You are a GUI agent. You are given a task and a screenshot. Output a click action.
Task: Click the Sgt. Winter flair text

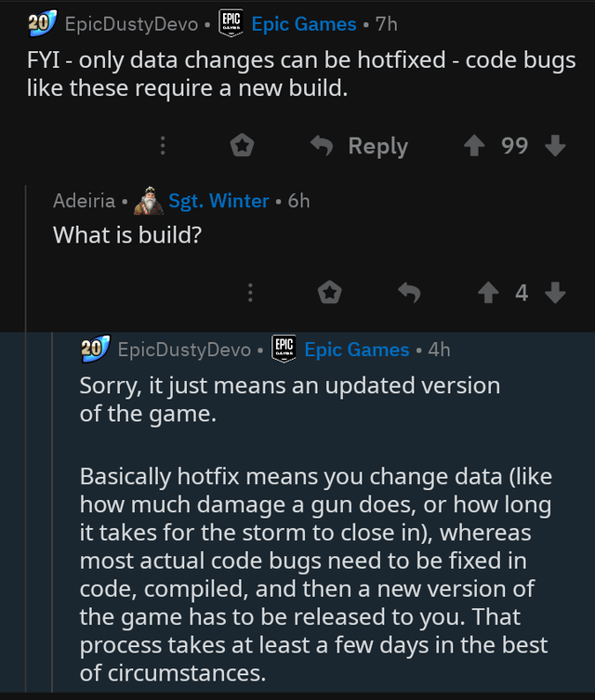point(218,201)
